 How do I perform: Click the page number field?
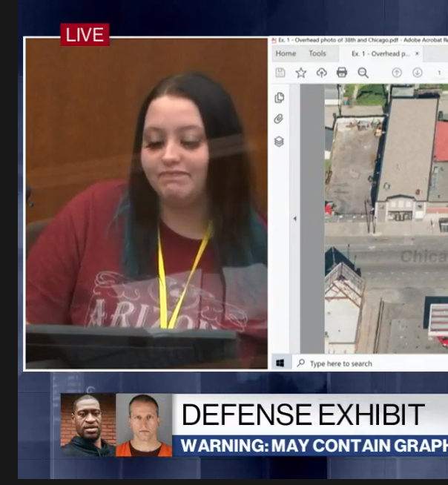coord(439,73)
